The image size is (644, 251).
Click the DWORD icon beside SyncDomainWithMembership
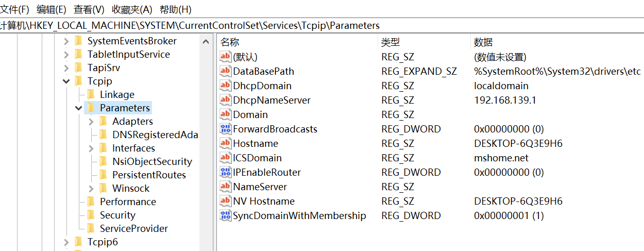pos(226,215)
